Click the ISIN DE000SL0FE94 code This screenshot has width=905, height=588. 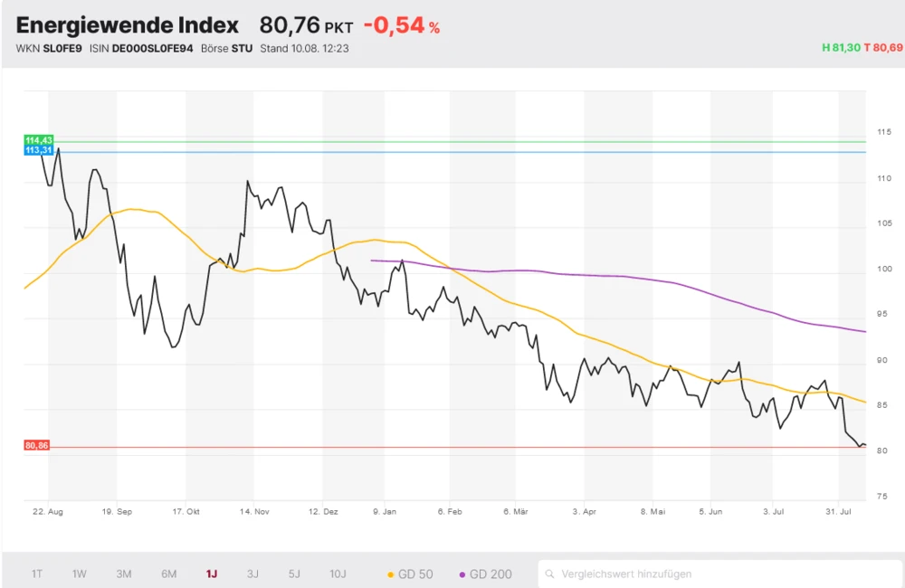tap(151, 48)
